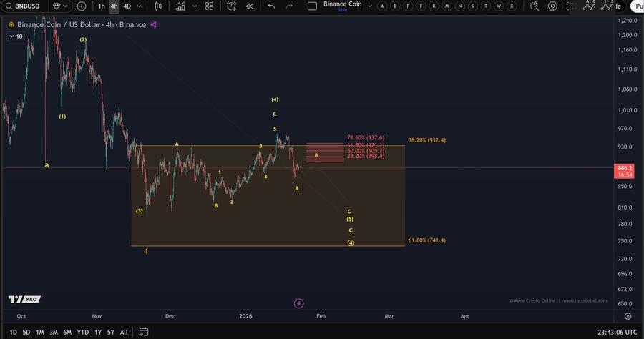Open the layout templates grid icon

(x=209, y=6)
